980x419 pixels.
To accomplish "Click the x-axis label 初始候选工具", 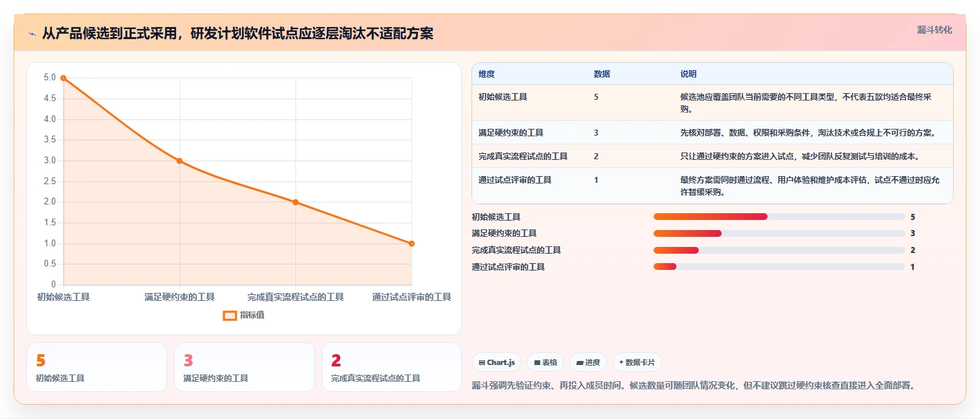I will click(x=63, y=297).
